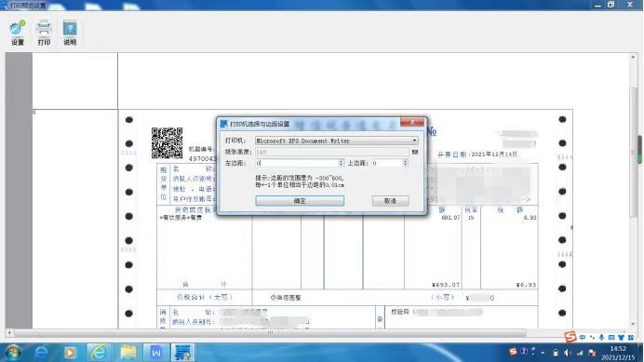Click the ¥6.93 tax total in invoice
Viewport: 644px width, 362px height.
[526, 285]
